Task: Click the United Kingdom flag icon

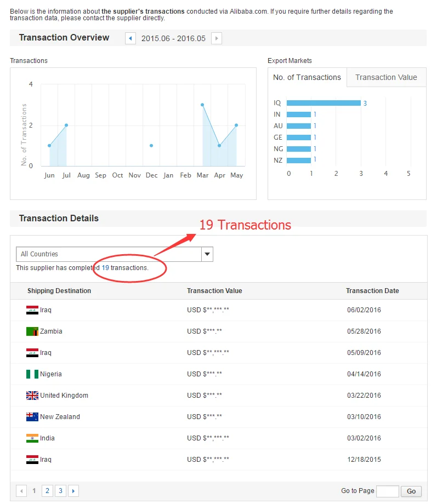Action: (32, 396)
